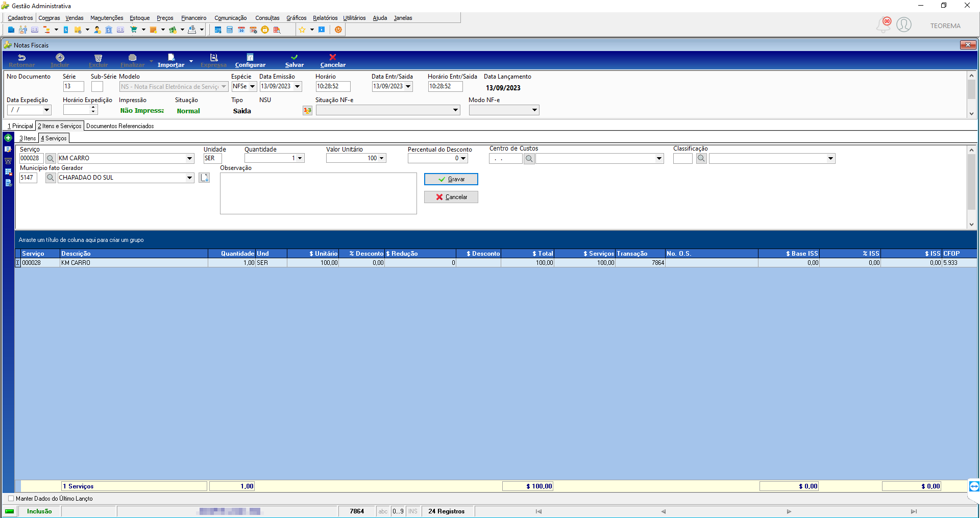Select the KM CARRO row in grid
This screenshot has width=980, height=518.
(x=496, y=263)
